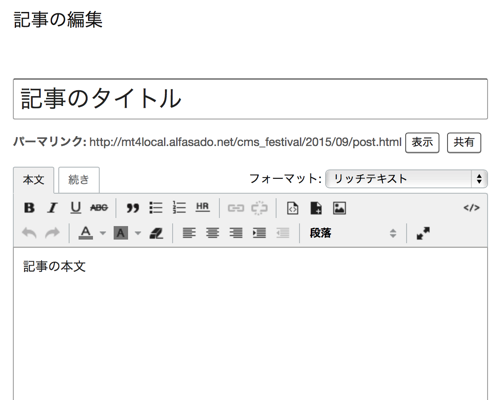This screenshot has height=400, width=500.
Task: Insert an image
Action: (339, 208)
